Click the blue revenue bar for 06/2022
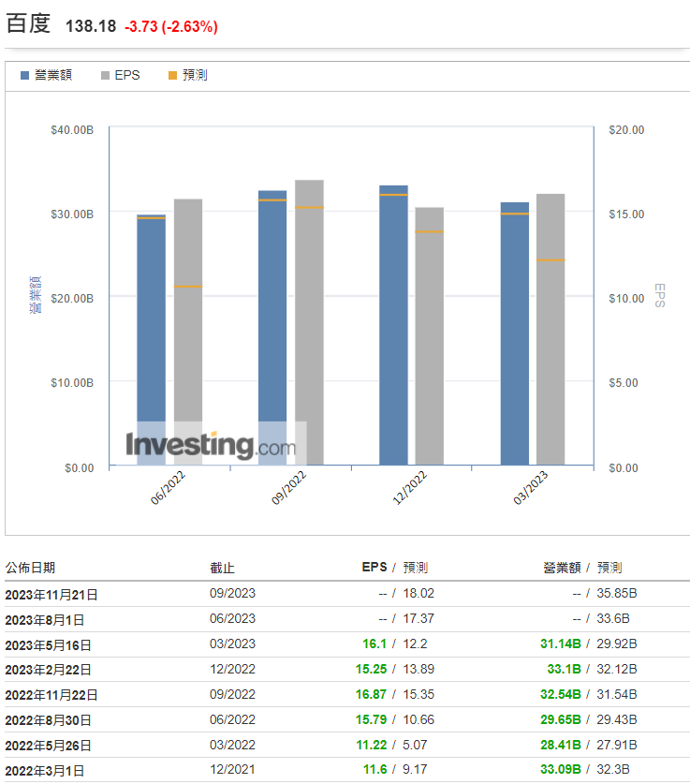 point(151,337)
